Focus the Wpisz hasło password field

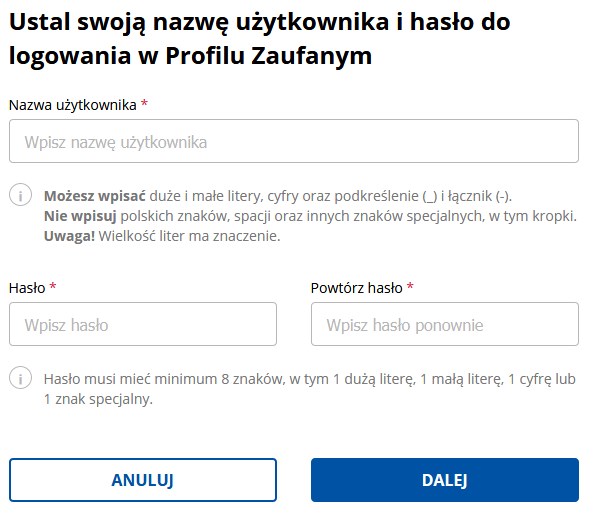pyautogui.click(x=143, y=324)
